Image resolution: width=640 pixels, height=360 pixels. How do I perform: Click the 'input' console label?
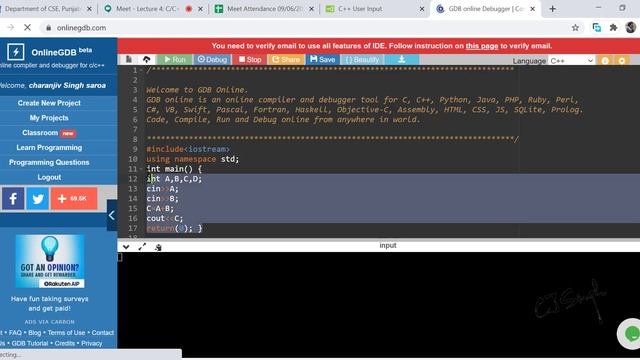[388, 245]
